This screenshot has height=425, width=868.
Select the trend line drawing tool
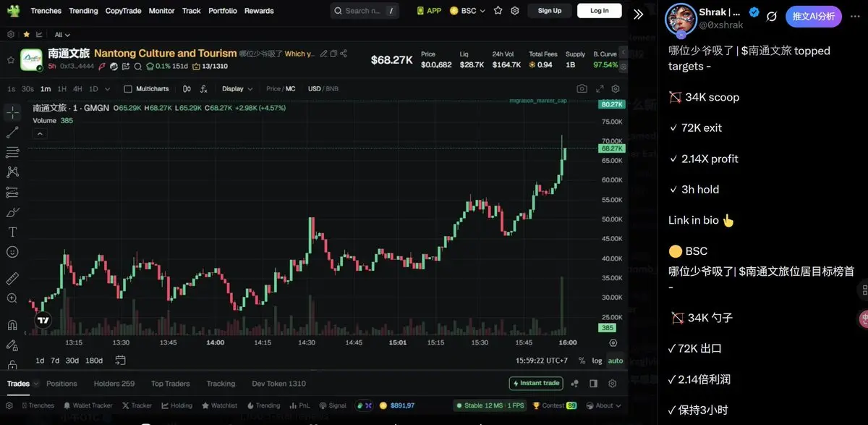[x=12, y=132]
